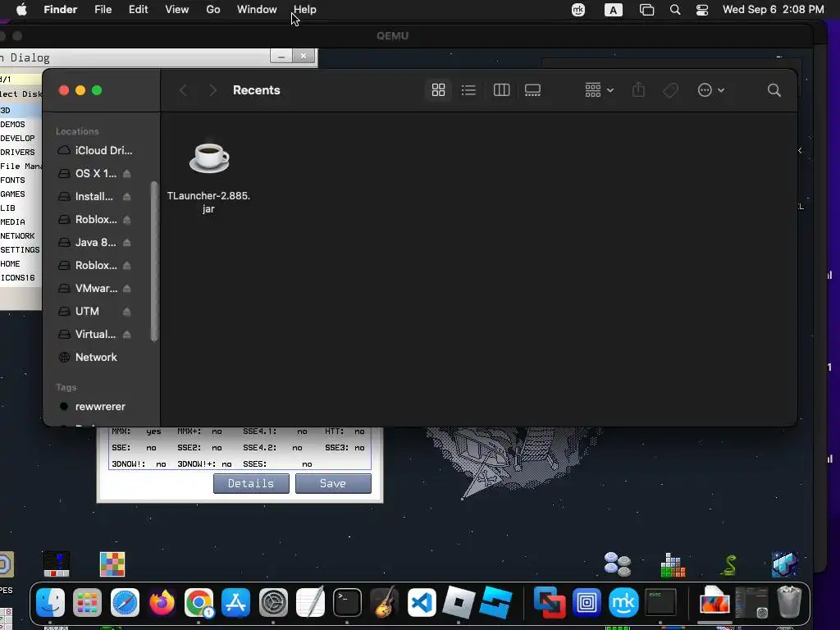The height and width of the screenshot is (630, 840).
Task: Open Visual Studio Code from Dock
Action: pyautogui.click(x=422, y=603)
